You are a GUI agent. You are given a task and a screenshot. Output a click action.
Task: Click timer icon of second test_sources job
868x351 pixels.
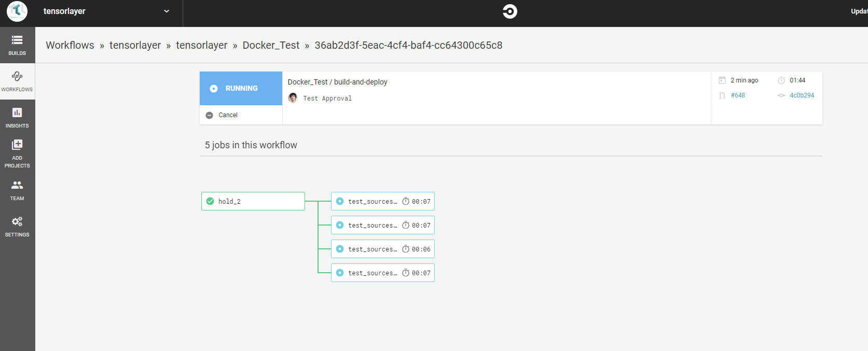(406, 225)
